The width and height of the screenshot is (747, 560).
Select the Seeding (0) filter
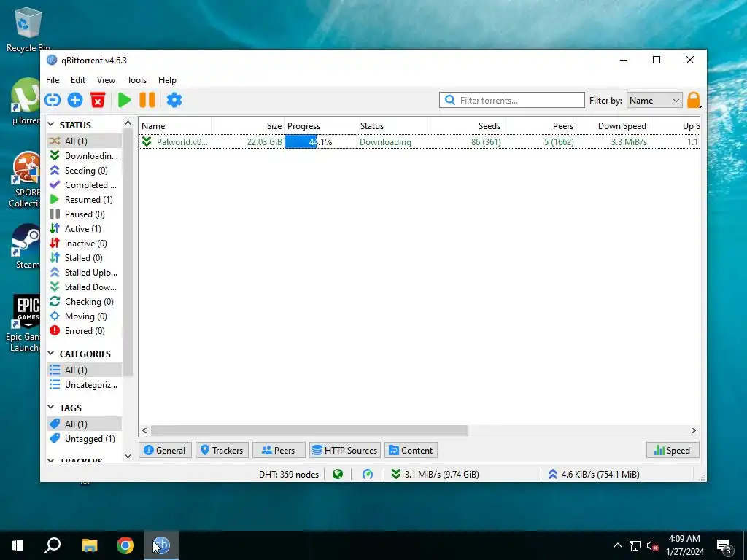click(85, 171)
